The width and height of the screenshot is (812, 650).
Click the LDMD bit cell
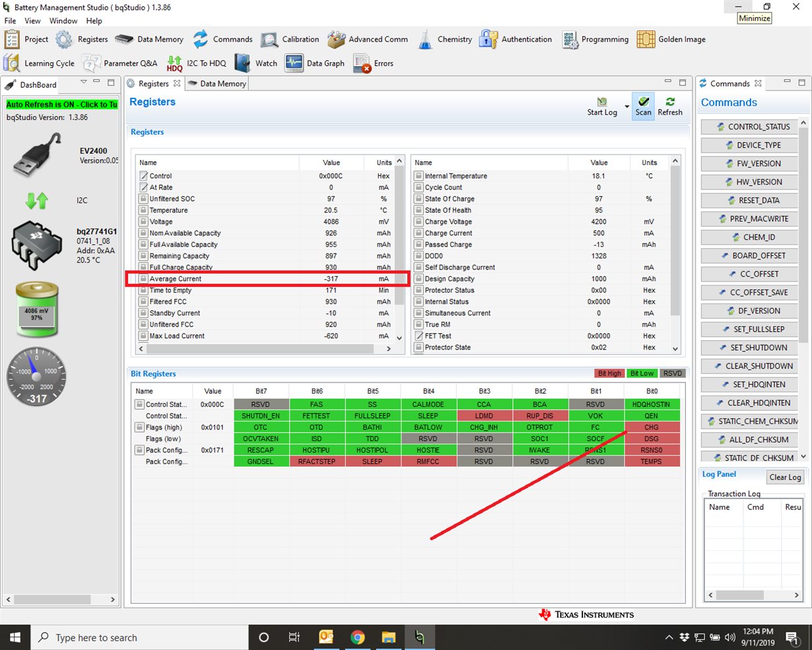click(x=484, y=416)
